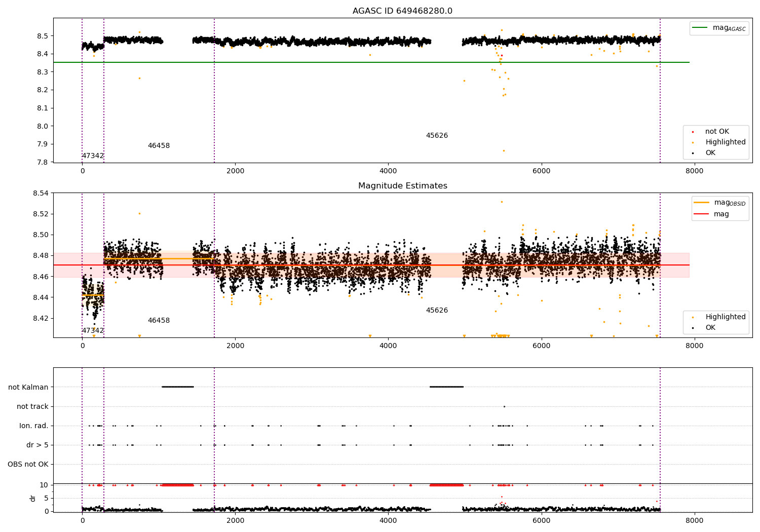Click the red mag legend line sample
This screenshot has height=532, width=760.
702,214
